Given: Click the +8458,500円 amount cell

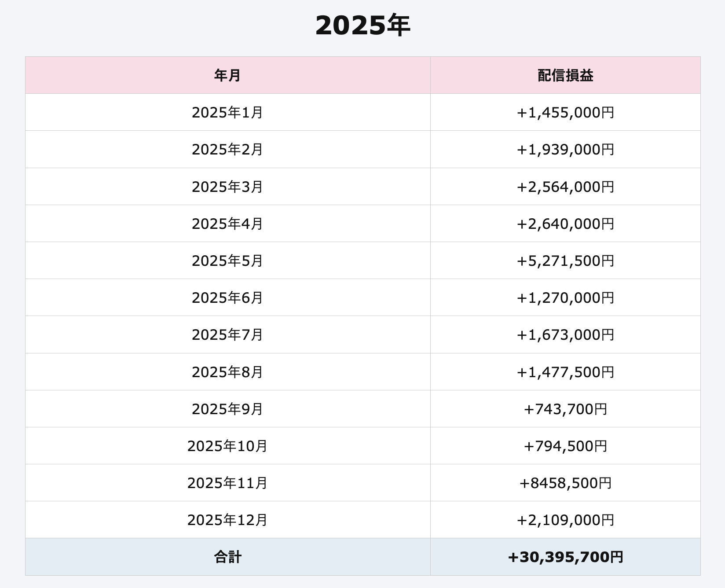Looking at the screenshot, I should pyautogui.click(x=565, y=483).
